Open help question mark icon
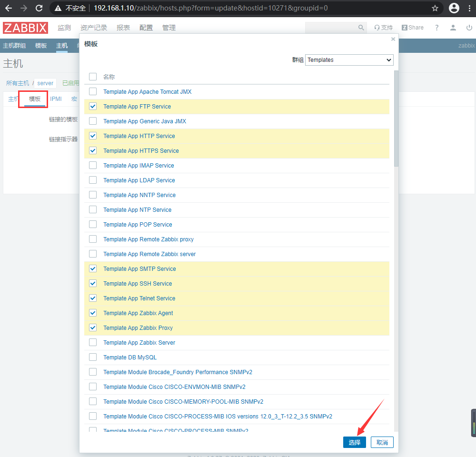The height and width of the screenshot is (457, 476). click(x=437, y=28)
